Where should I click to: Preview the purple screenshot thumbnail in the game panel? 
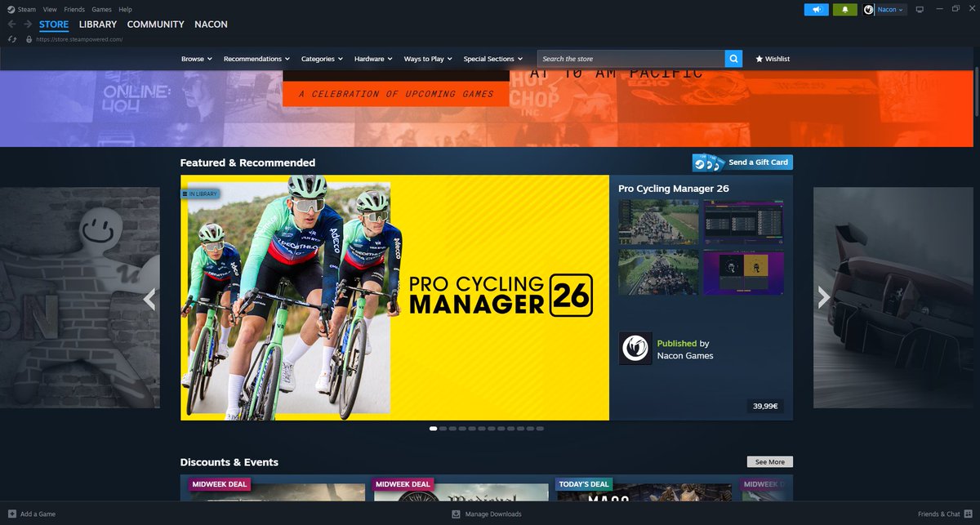[x=743, y=272]
